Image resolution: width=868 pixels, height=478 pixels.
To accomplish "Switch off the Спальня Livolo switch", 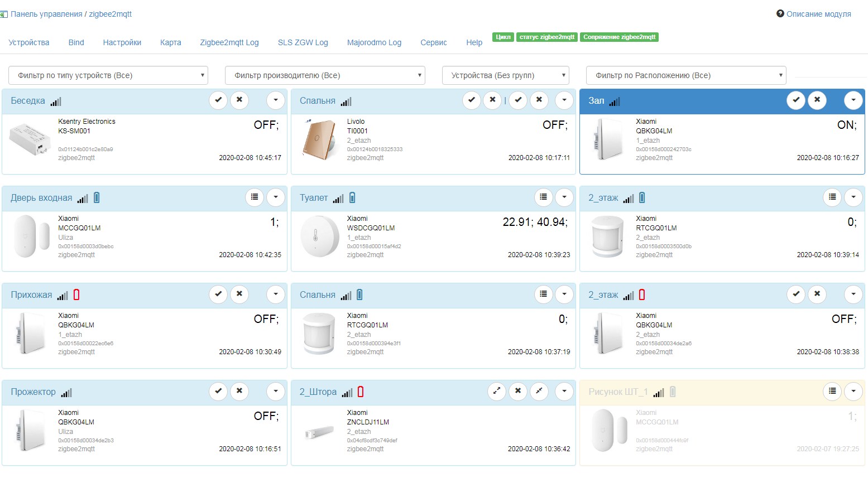I will tap(492, 100).
